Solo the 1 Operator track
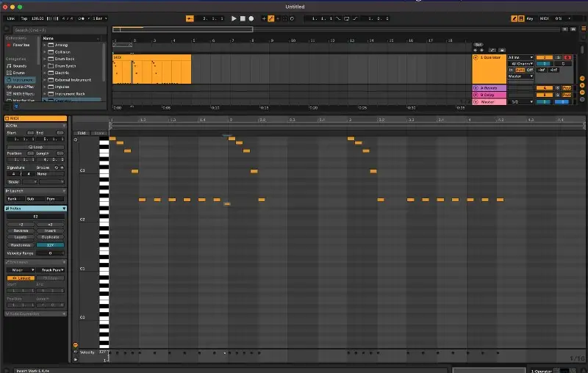 (x=559, y=57)
